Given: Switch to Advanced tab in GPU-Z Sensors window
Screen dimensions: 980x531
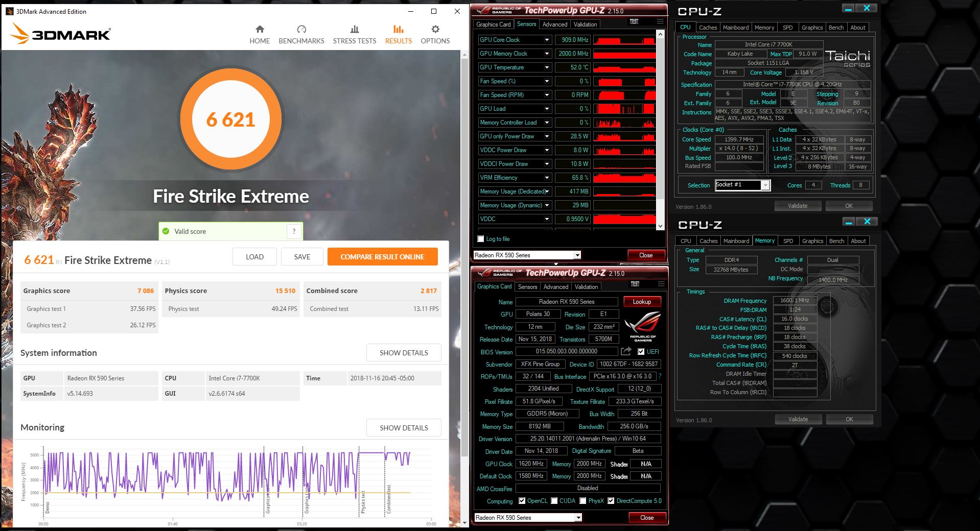Looking at the screenshot, I should (555, 25).
